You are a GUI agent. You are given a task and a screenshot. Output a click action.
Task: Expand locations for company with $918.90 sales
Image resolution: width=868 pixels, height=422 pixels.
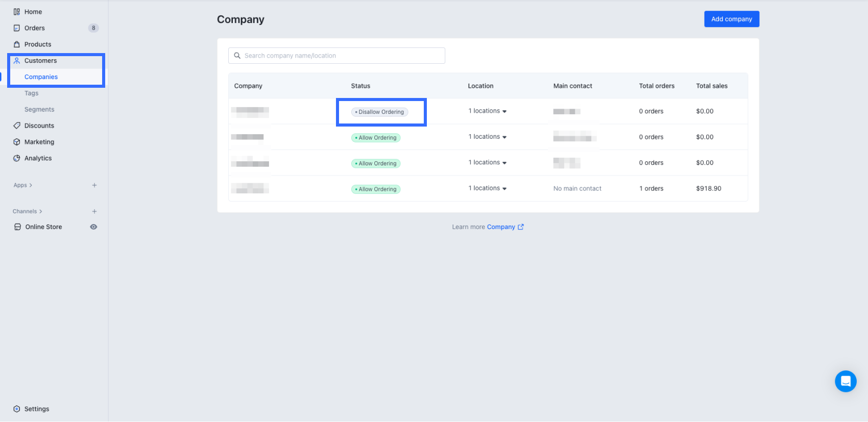[504, 189]
